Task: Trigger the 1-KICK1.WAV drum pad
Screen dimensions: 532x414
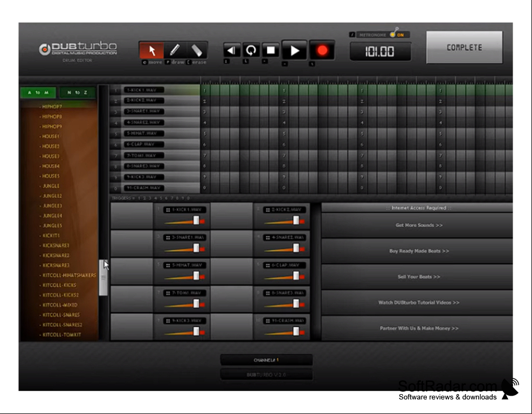Action: click(x=132, y=215)
